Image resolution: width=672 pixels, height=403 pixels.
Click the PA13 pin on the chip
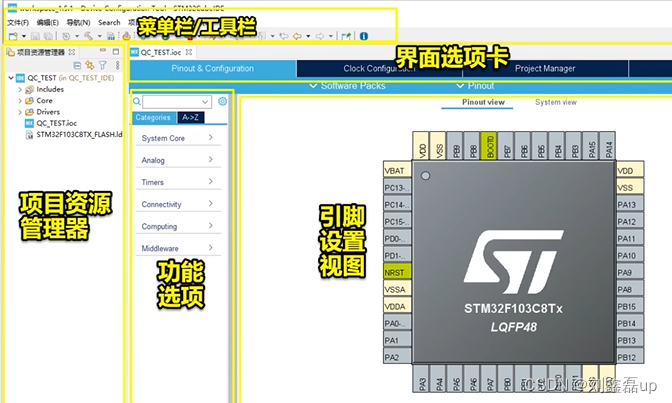630,205
